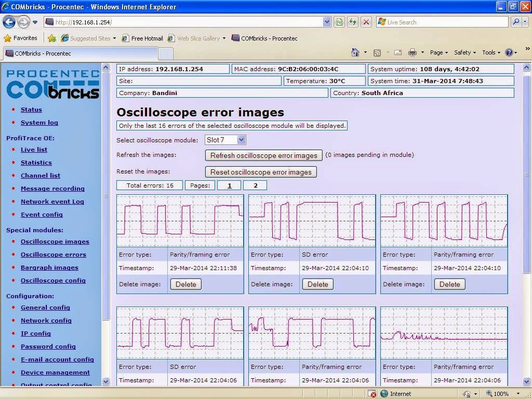Open Web Slice Gallery favorite

196,38
